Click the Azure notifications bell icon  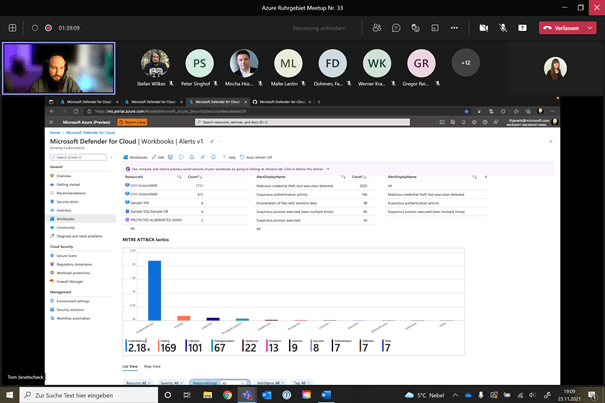[463, 122]
